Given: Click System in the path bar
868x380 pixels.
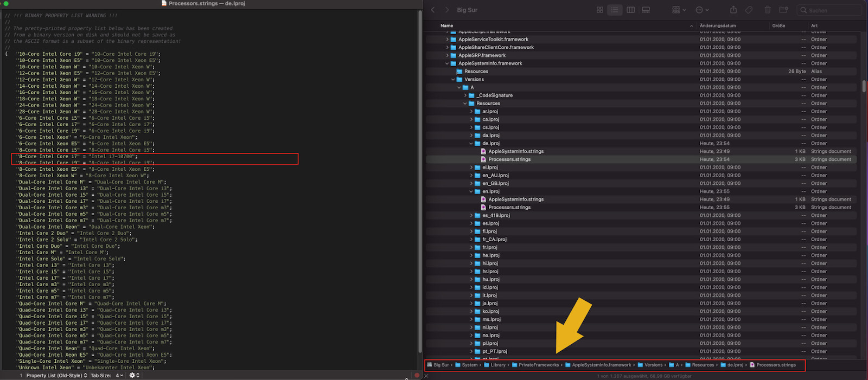Looking at the screenshot, I should point(466,365).
